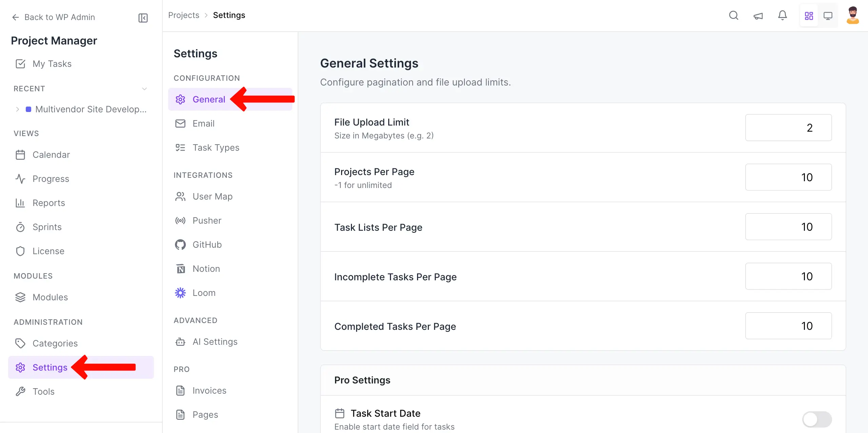
Task: Collapse the sidebar using the panel icon
Action: [143, 18]
